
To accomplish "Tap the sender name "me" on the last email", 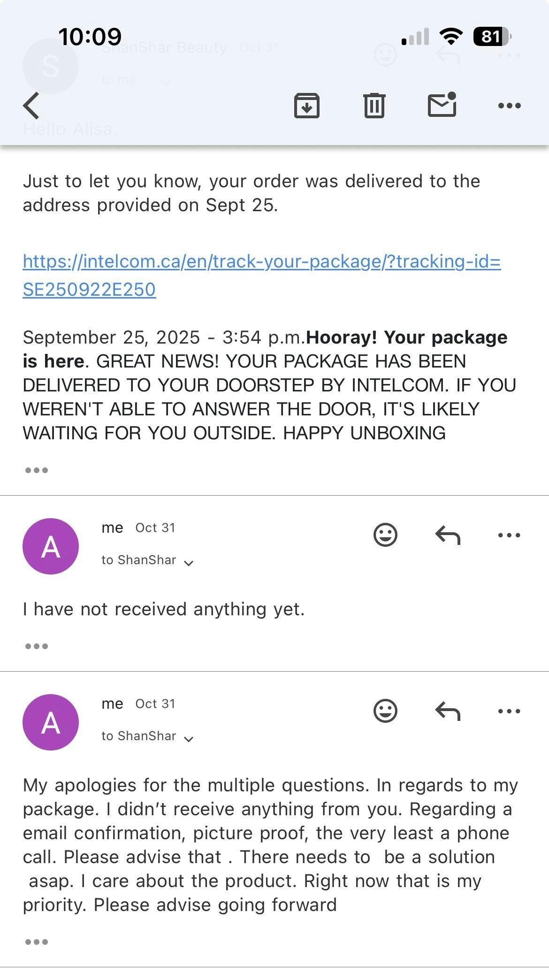I will tap(112, 704).
